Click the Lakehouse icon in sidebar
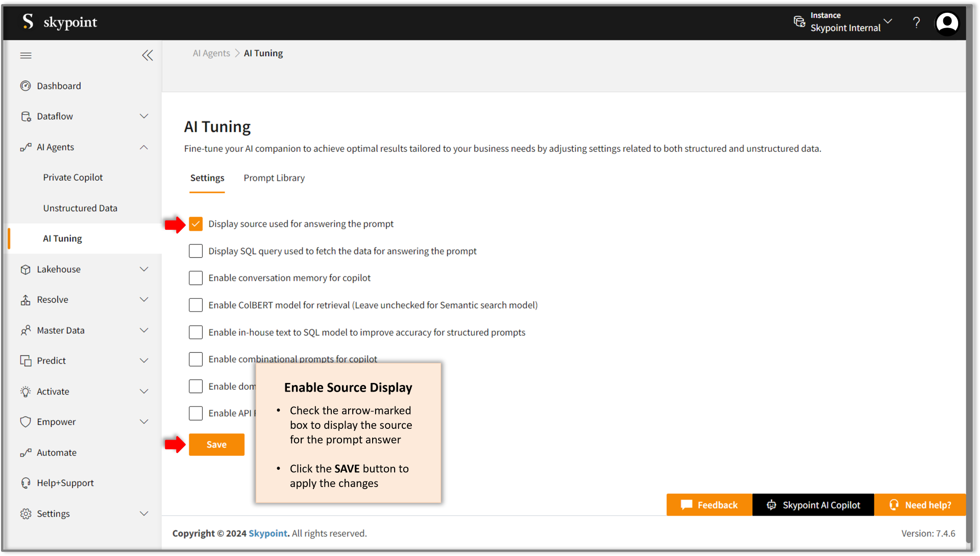The image size is (980, 556). coord(25,269)
